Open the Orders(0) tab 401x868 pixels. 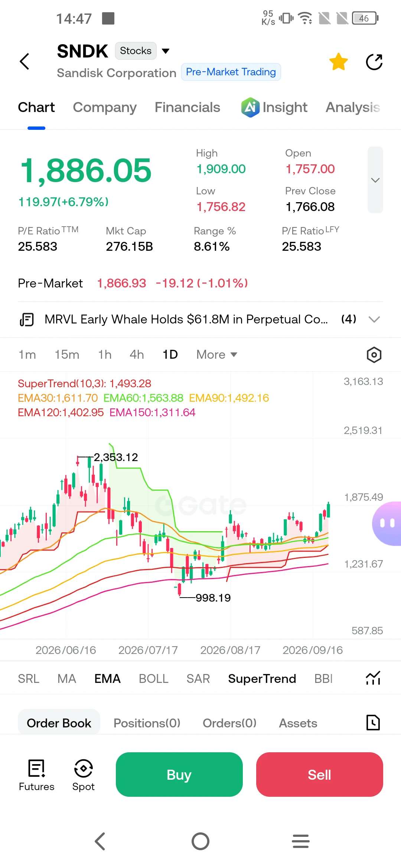point(229,723)
